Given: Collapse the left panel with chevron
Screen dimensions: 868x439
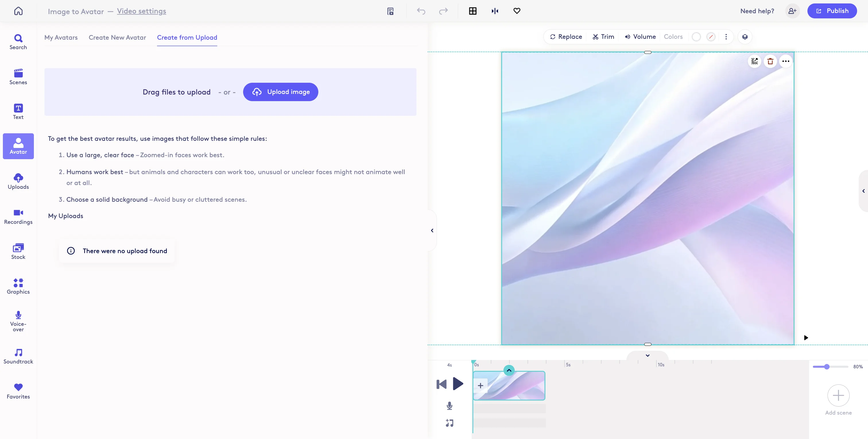Looking at the screenshot, I should [432, 230].
